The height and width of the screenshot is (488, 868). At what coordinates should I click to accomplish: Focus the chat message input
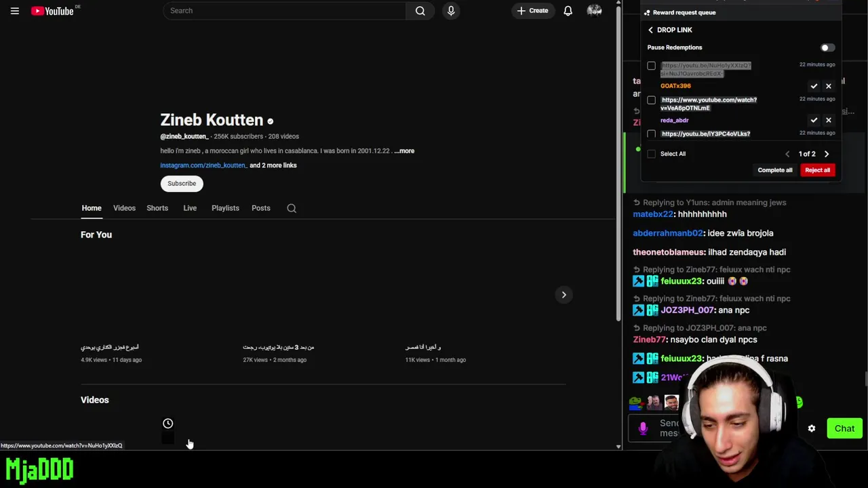pos(668,428)
